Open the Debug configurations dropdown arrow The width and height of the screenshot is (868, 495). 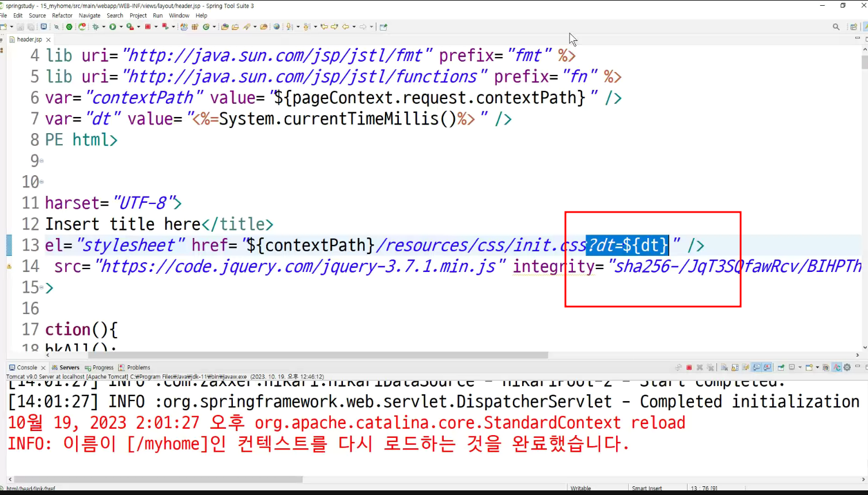pos(103,27)
